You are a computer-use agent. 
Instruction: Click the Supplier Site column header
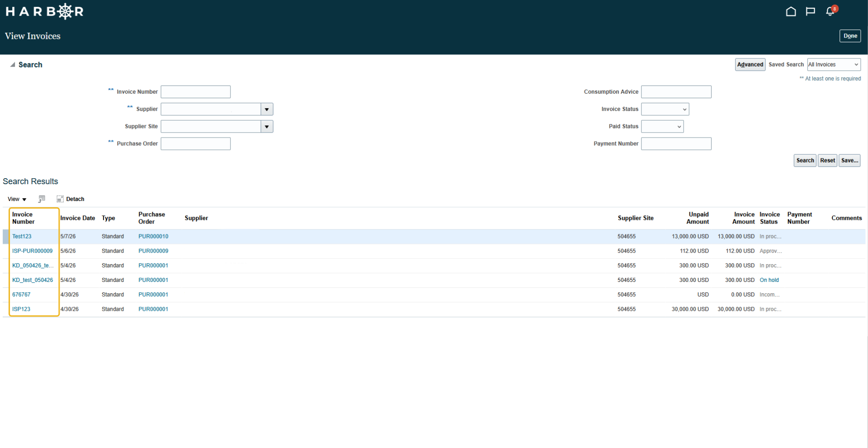pos(636,218)
